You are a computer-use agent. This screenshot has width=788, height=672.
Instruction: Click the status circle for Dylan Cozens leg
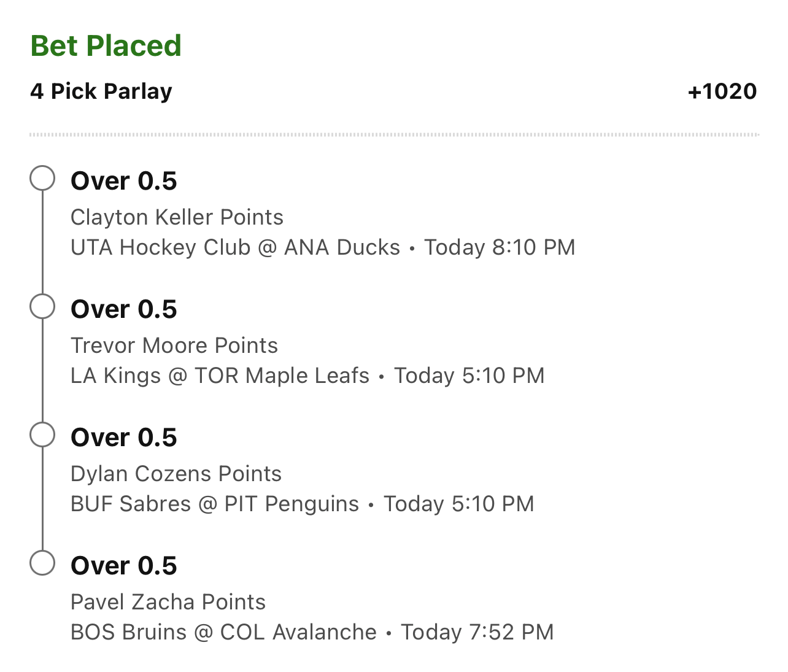42,435
